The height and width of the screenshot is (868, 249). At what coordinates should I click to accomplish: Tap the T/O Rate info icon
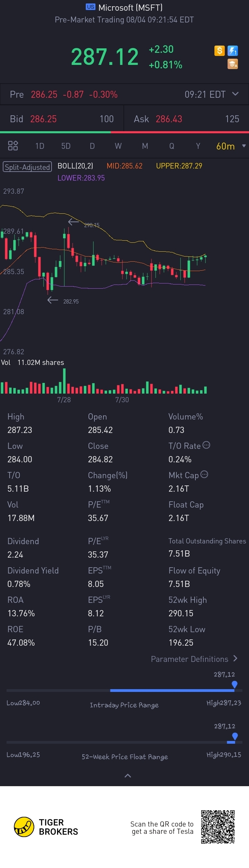tap(206, 445)
